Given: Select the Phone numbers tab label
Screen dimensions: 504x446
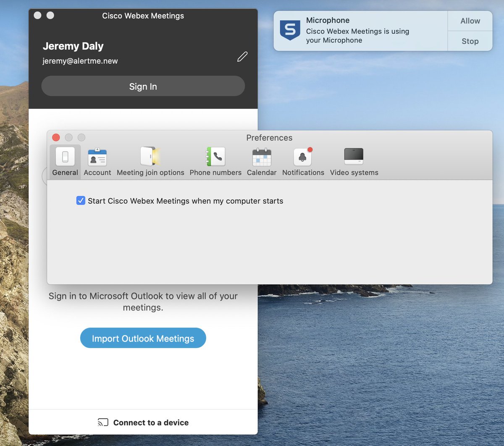Looking at the screenshot, I should coord(215,173).
